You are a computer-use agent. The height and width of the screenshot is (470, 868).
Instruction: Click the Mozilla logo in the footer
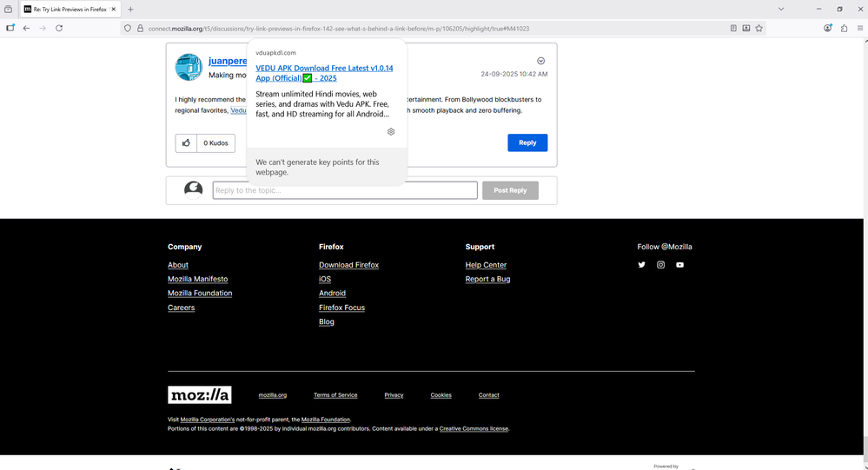pos(199,395)
